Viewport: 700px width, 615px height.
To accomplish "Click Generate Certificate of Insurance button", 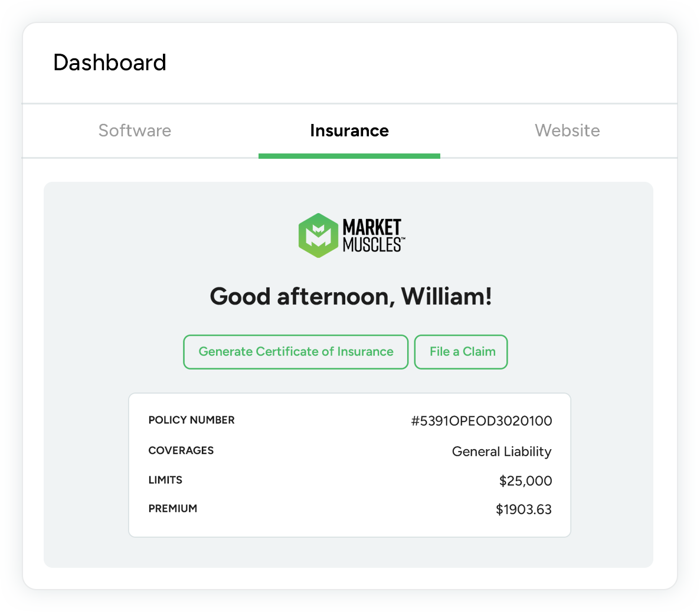I will (x=296, y=352).
